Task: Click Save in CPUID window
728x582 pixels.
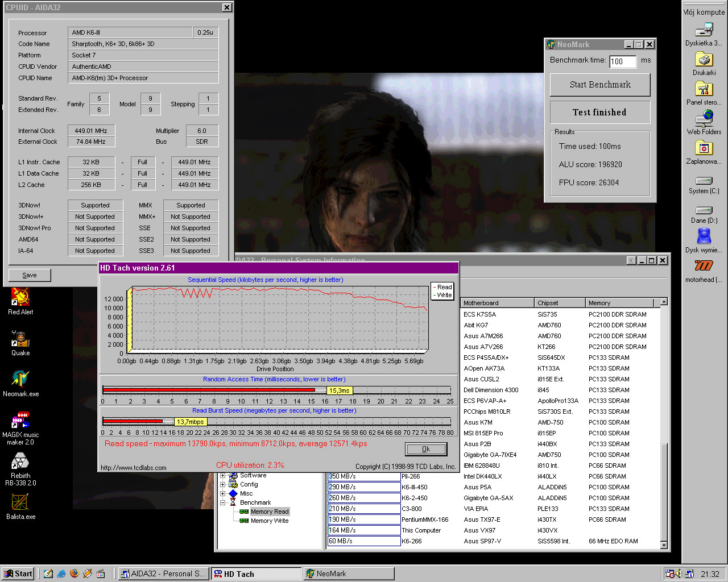Action: [x=30, y=275]
